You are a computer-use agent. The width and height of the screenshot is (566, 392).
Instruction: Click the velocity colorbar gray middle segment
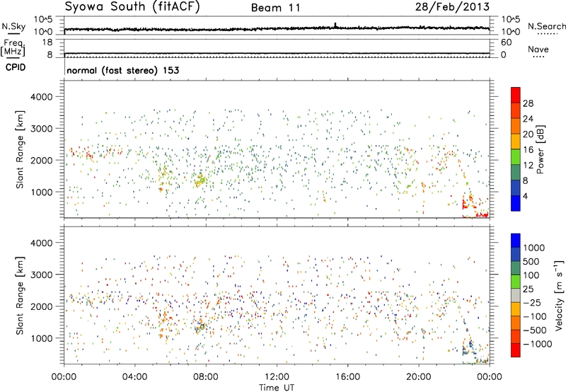click(x=516, y=296)
